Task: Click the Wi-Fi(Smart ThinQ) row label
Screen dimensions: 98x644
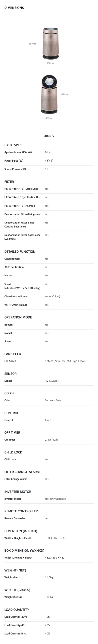Action: (15, 305)
